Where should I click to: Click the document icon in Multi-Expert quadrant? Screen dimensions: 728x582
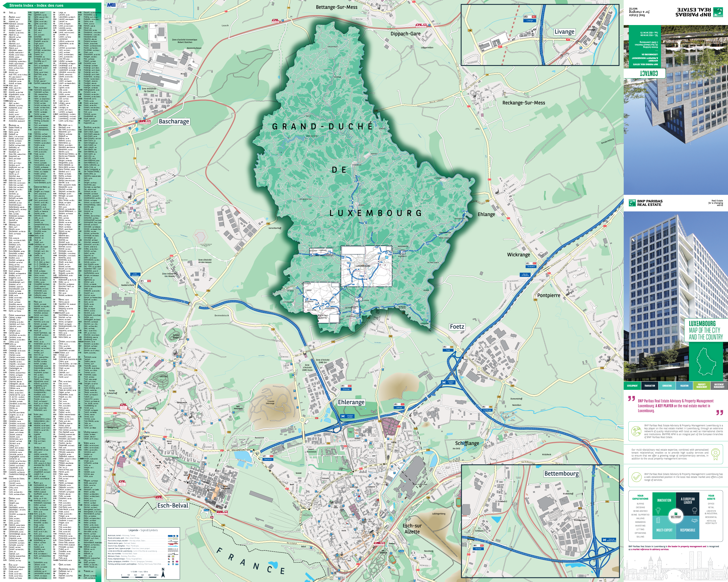point(658,521)
